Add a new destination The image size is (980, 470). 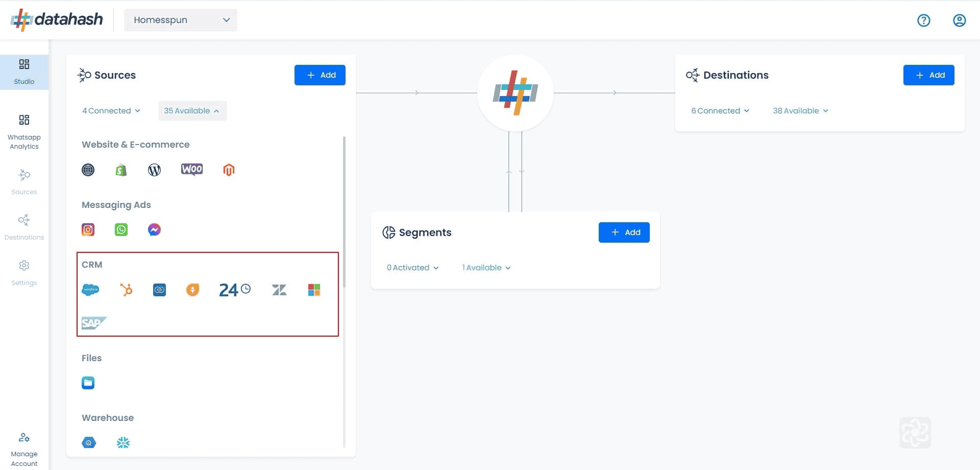click(929, 75)
